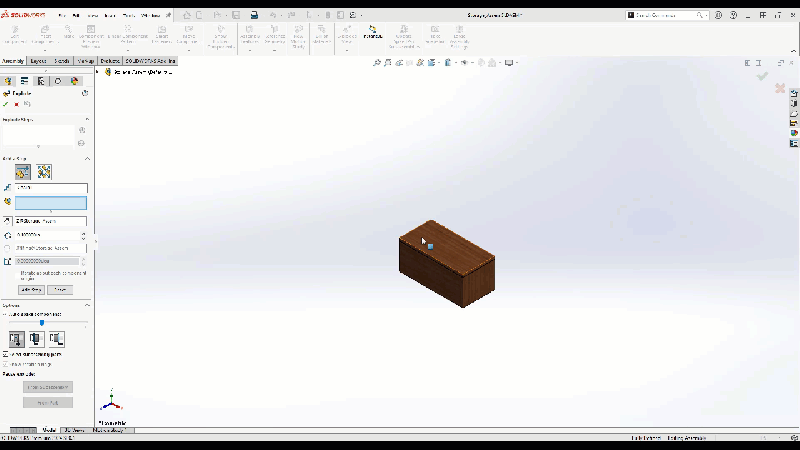Click the blue component selection box
The height and width of the screenshot is (450, 800).
coord(51,203)
